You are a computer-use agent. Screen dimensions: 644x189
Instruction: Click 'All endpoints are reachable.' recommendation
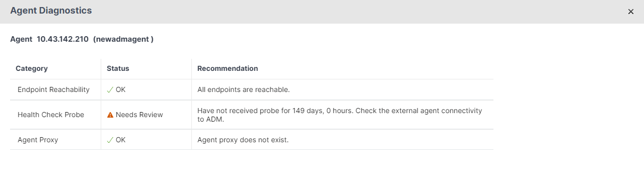click(x=244, y=89)
